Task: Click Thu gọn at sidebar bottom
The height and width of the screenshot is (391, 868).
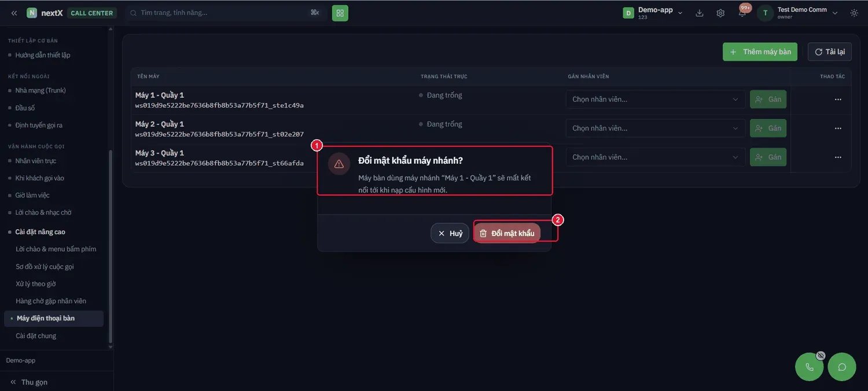Action: 29,382
